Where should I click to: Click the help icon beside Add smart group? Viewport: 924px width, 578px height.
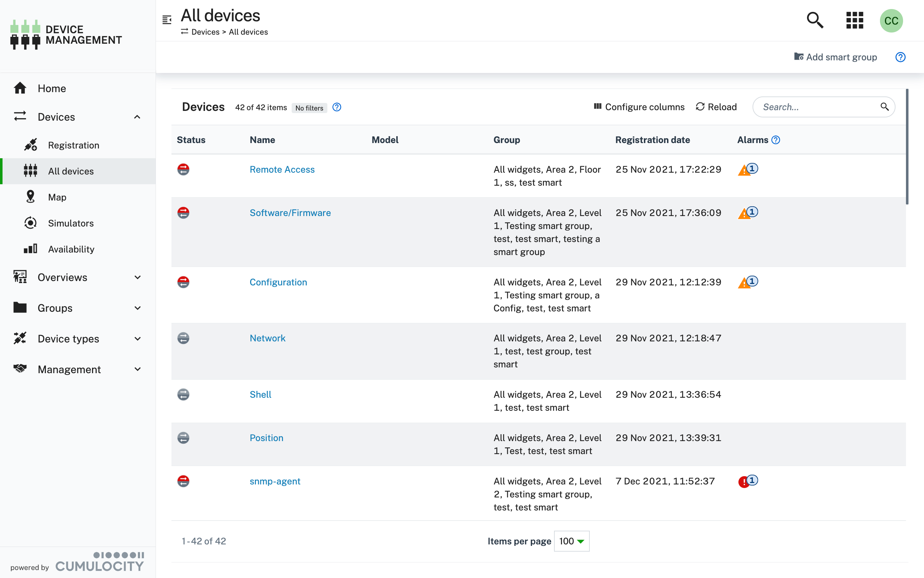tap(900, 57)
